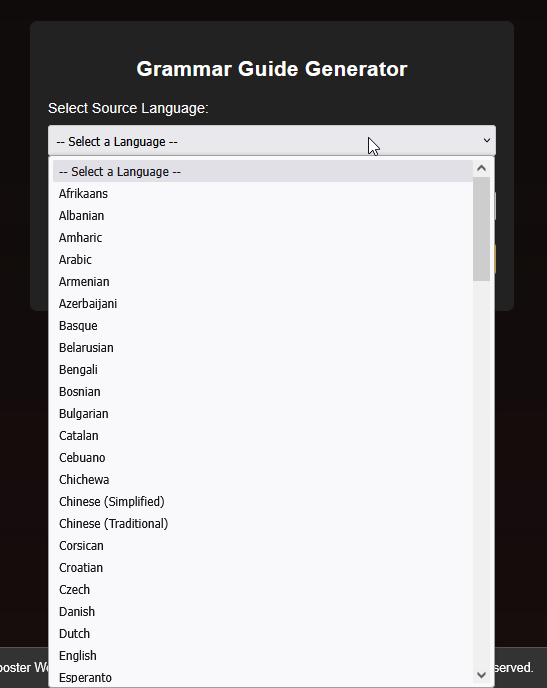The width and height of the screenshot is (547, 688).
Task: Choose Armenian in the list
Action: (x=263, y=281)
